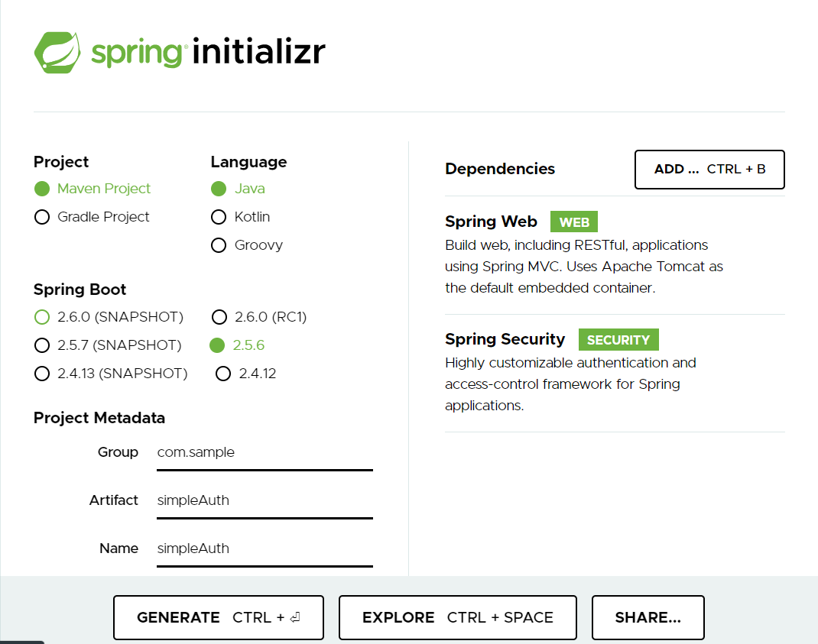Click the Artifact field simpleAuth

tap(264, 500)
